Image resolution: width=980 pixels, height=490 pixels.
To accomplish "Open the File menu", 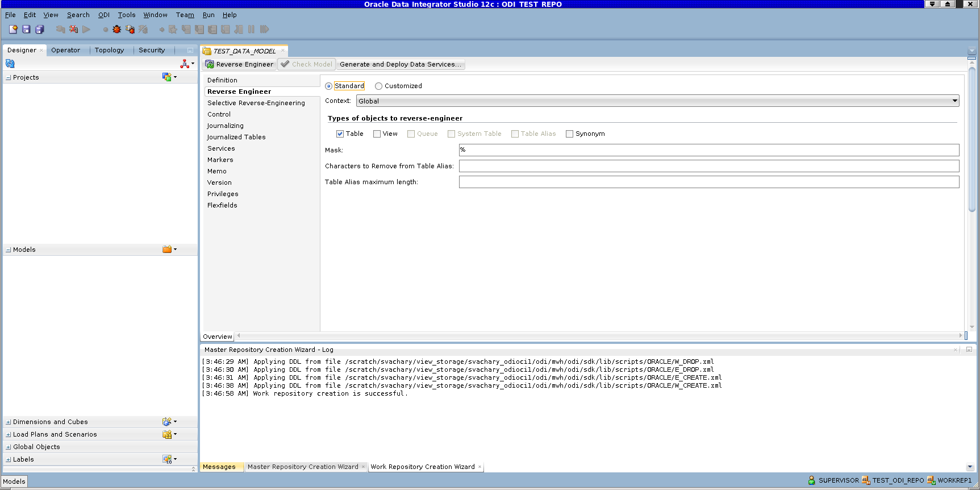I will 10,15.
